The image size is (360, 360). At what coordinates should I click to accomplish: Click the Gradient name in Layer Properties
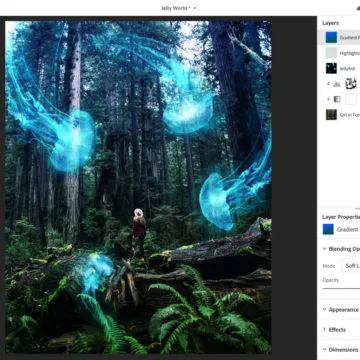(x=348, y=230)
